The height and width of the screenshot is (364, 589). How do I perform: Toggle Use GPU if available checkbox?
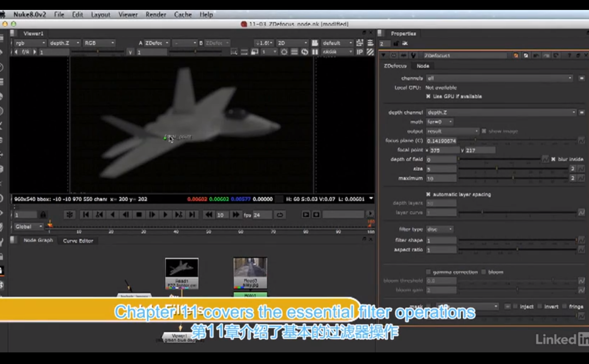coord(428,96)
